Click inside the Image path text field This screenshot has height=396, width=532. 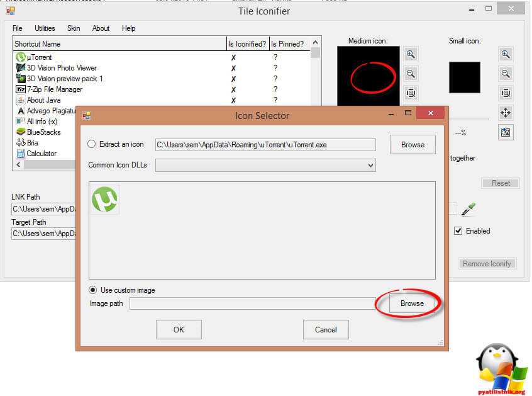252,304
